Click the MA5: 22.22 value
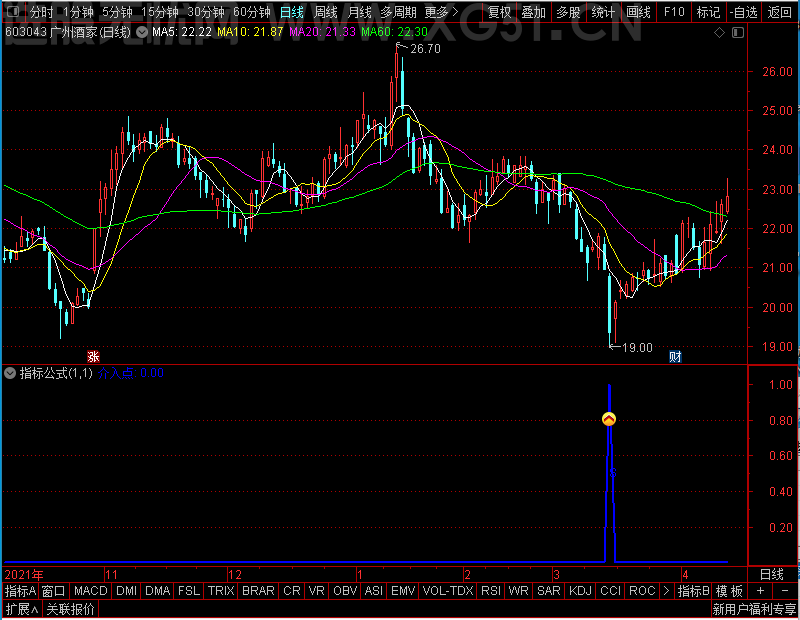The width and height of the screenshot is (800, 620). tap(182, 32)
